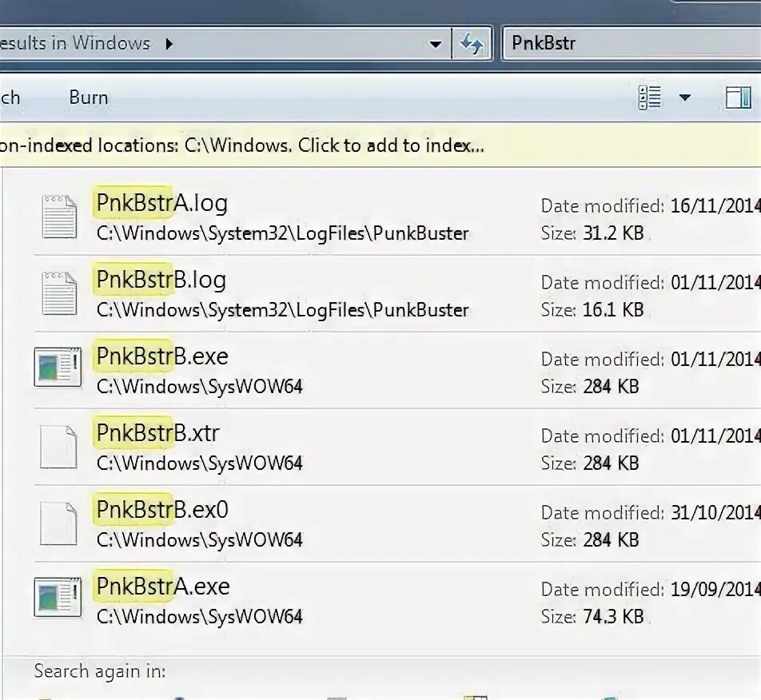Click the 31.2 KB size value
The width and height of the screenshot is (761, 700).
613,233
